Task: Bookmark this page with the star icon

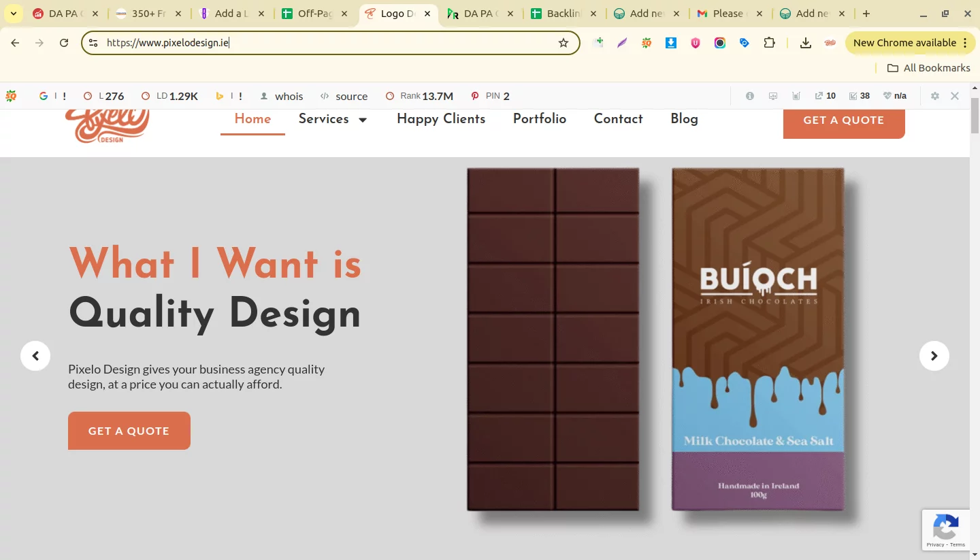Action: point(563,43)
